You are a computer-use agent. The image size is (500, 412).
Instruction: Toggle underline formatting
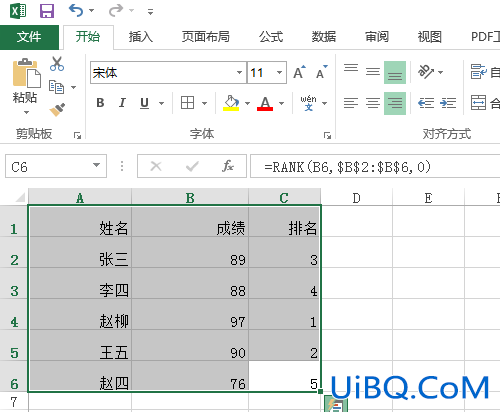pyautogui.click(x=144, y=103)
